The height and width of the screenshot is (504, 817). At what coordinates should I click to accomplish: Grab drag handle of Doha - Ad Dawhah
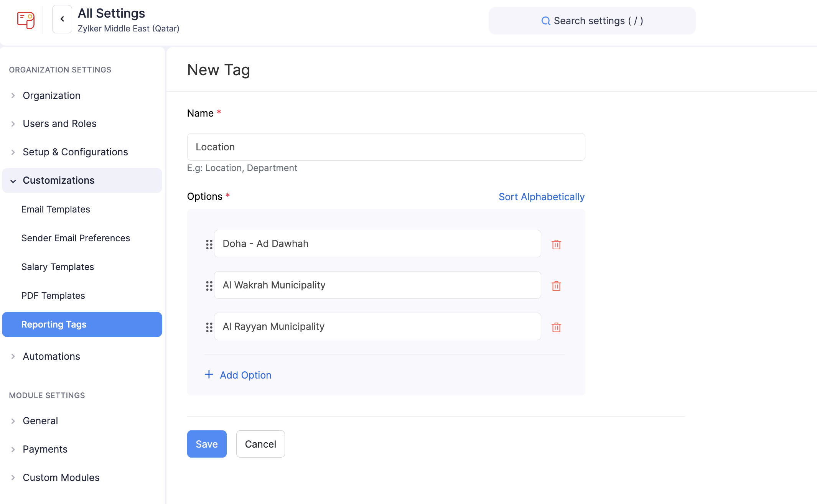pyautogui.click(x=209, y=244)
